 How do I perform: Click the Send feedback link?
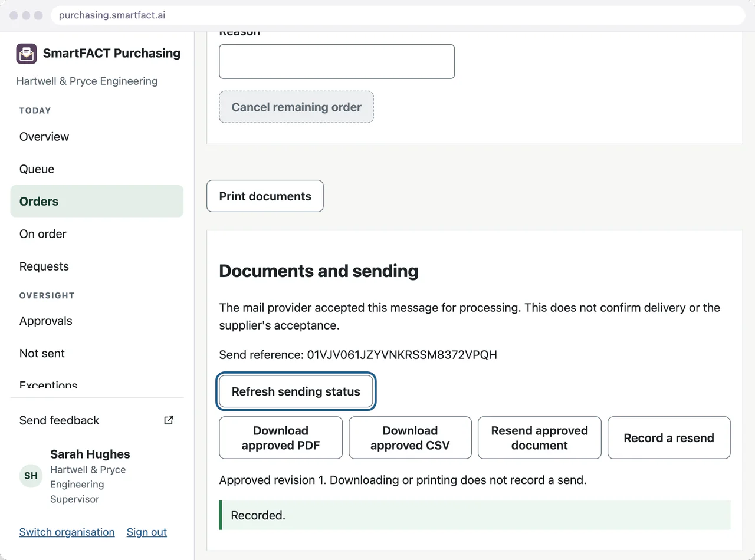(x=97, y=420)
